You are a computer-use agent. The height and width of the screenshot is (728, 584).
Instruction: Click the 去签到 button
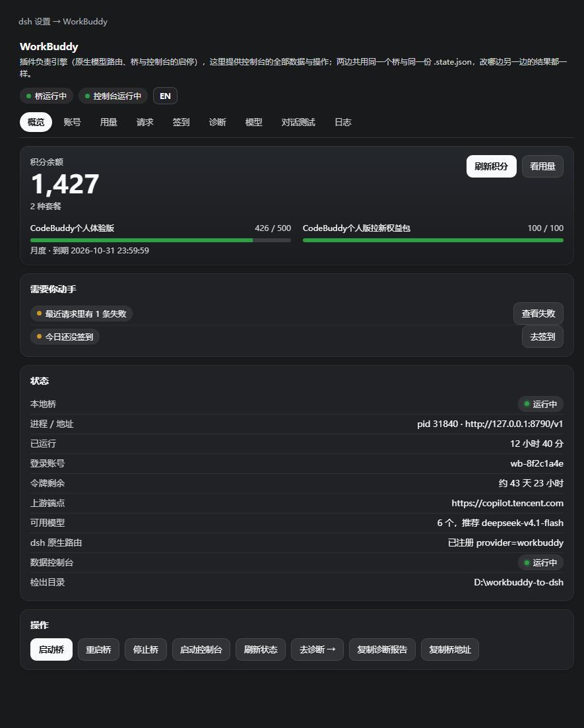(542, 337)
